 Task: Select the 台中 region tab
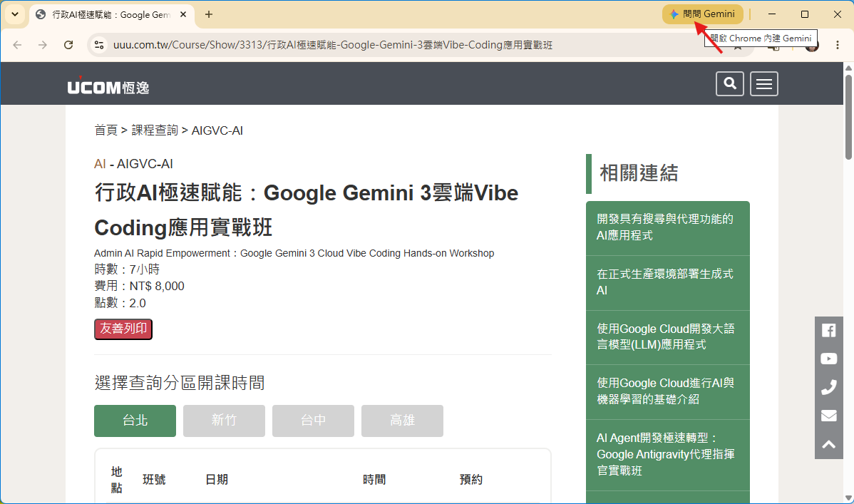[313, 421]
